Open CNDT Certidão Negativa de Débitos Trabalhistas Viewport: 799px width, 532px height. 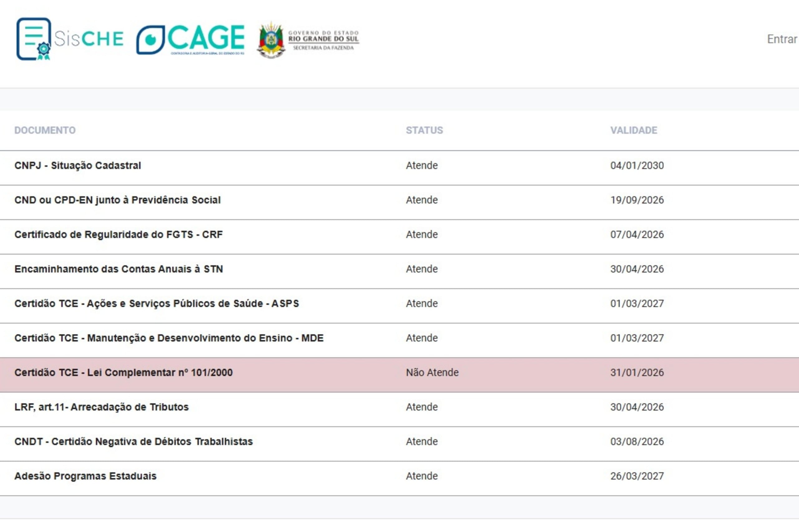coord(133,442)
